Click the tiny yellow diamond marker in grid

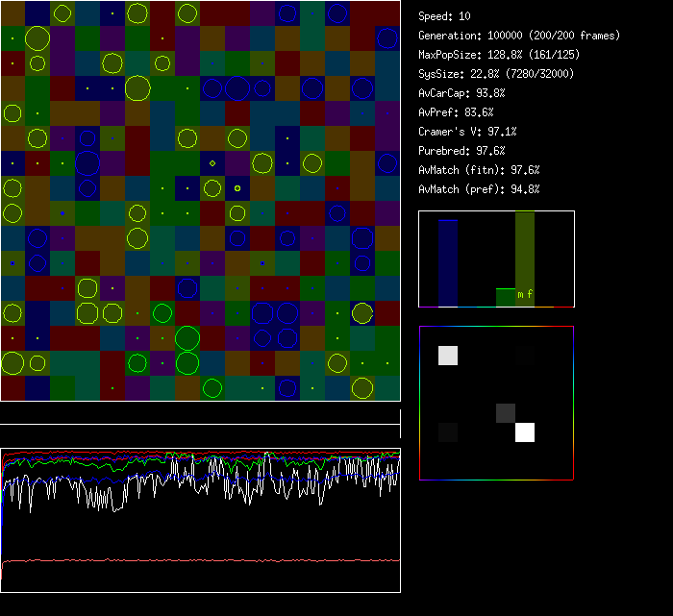pyautogui.click(x=212, y=163)
